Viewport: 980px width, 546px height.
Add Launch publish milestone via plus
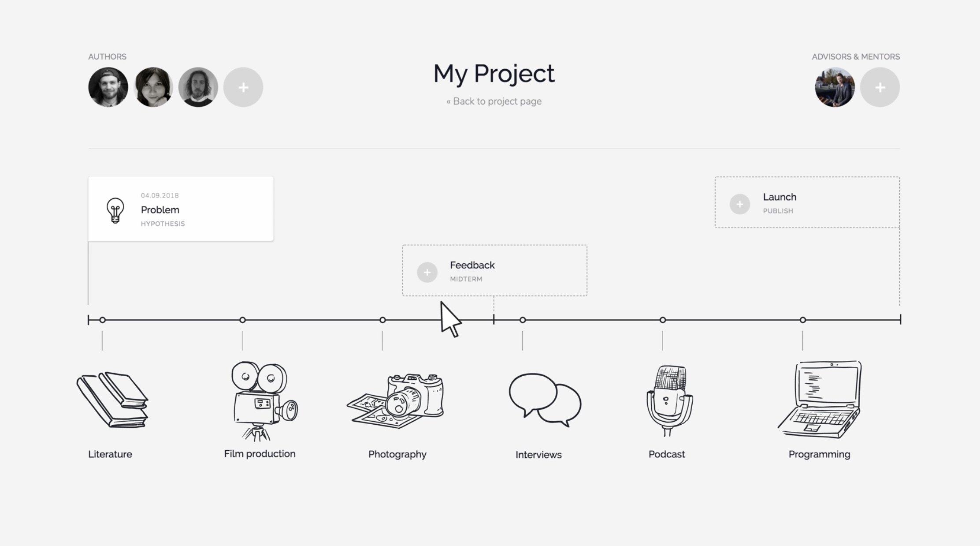[x=740, y=204]
